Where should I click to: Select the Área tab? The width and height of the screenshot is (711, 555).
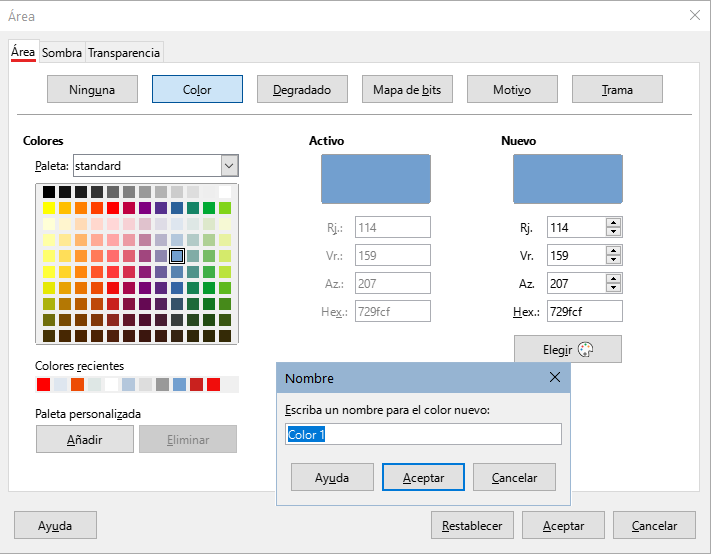(x=23, y=52)
